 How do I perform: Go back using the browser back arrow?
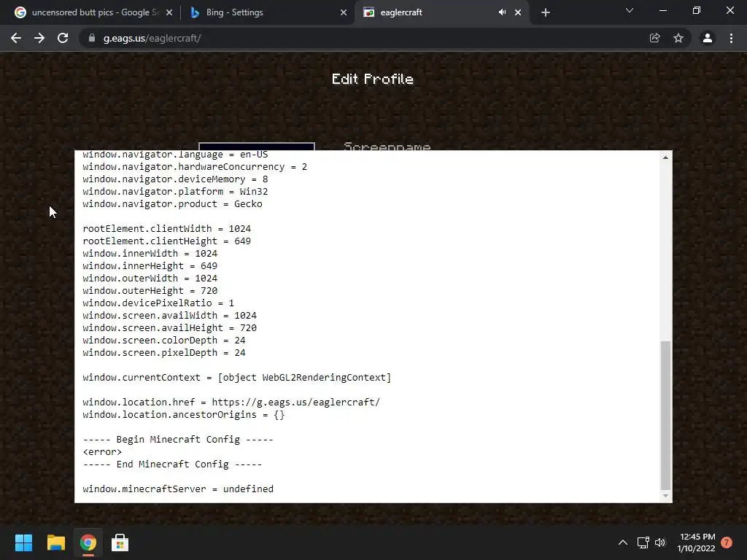[16, 38]
